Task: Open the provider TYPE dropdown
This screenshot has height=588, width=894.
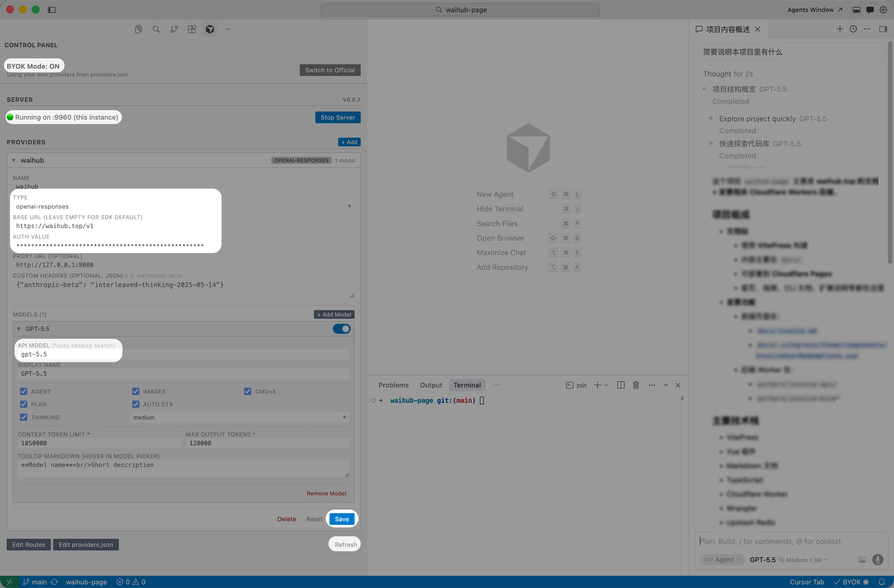Action: point(183,206)
